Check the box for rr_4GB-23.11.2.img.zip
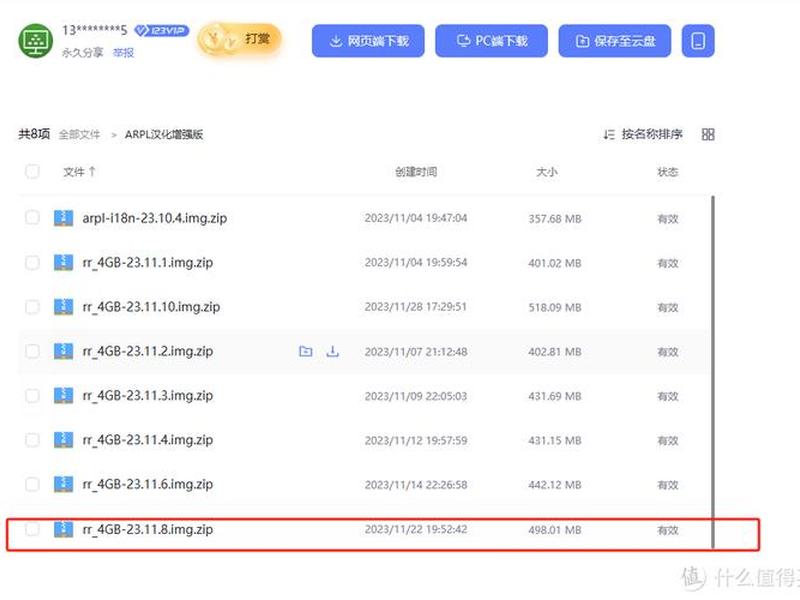Image resolution: width=800 pixels, height=600 pixels. [x=32, y=351]
